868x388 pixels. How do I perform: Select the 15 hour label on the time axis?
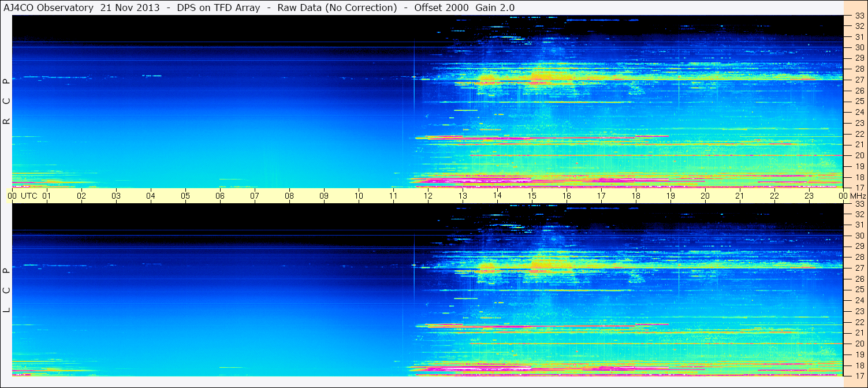click(532, 196)
